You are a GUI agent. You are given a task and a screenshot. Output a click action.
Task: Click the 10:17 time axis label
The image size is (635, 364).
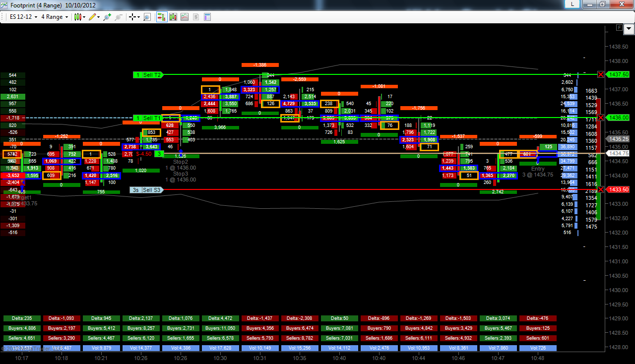click(x=22, y=358)
